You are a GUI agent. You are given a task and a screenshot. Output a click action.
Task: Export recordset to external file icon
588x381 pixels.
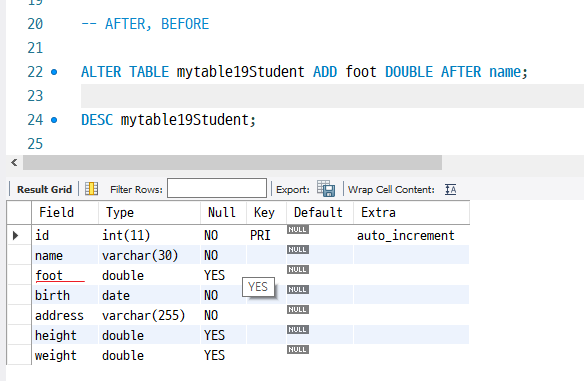[326, 189]
